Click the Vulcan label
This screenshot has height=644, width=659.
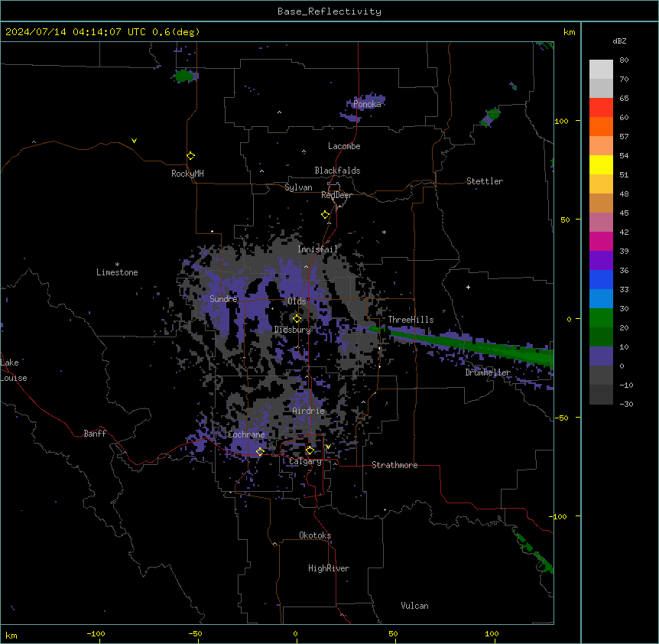click(415, 606)
